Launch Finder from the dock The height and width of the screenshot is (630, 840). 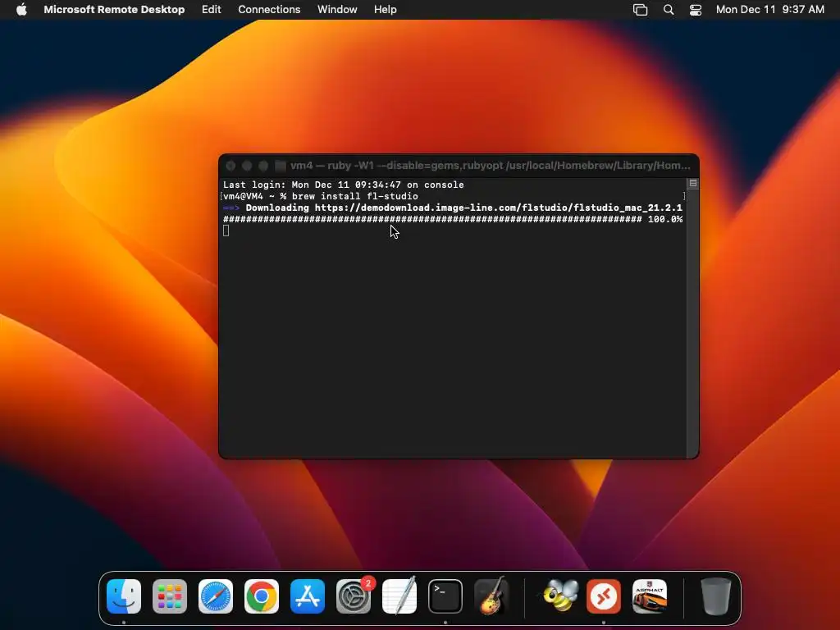click(x=124, y=596)
